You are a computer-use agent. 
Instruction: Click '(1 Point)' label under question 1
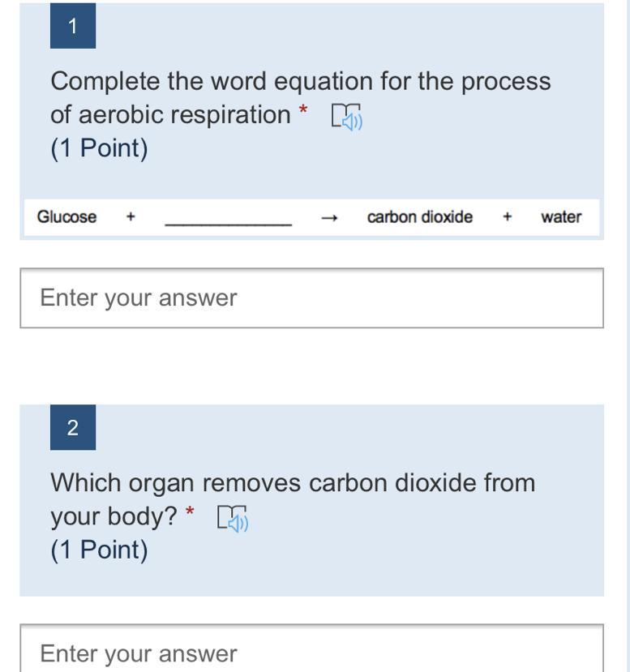point(99,149)
